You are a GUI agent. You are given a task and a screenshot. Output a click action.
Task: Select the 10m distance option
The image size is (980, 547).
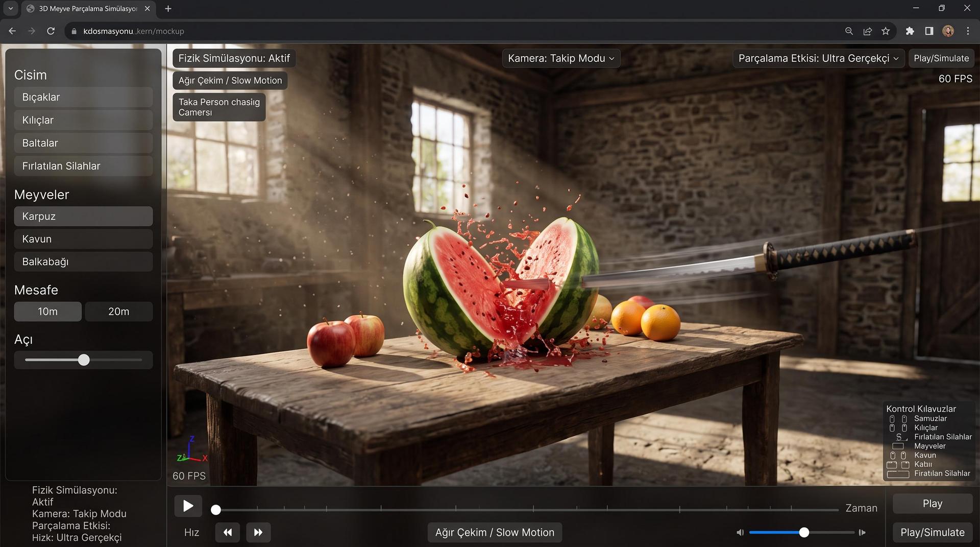pos(47,312)
